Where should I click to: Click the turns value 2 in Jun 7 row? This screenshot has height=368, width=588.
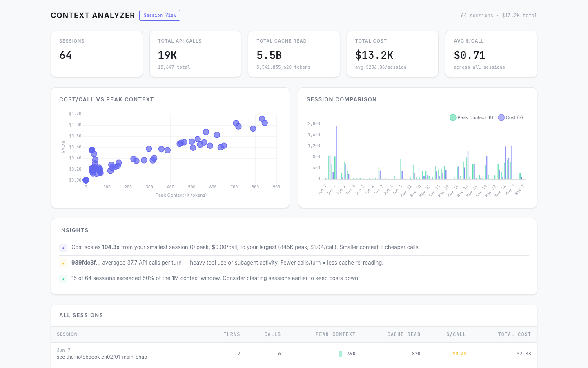(239, 354)
